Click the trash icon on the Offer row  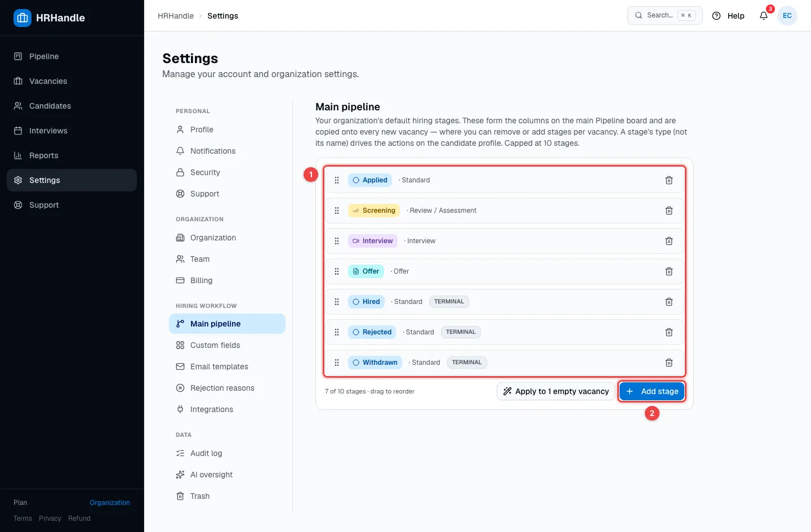click(x=669, y=271)
